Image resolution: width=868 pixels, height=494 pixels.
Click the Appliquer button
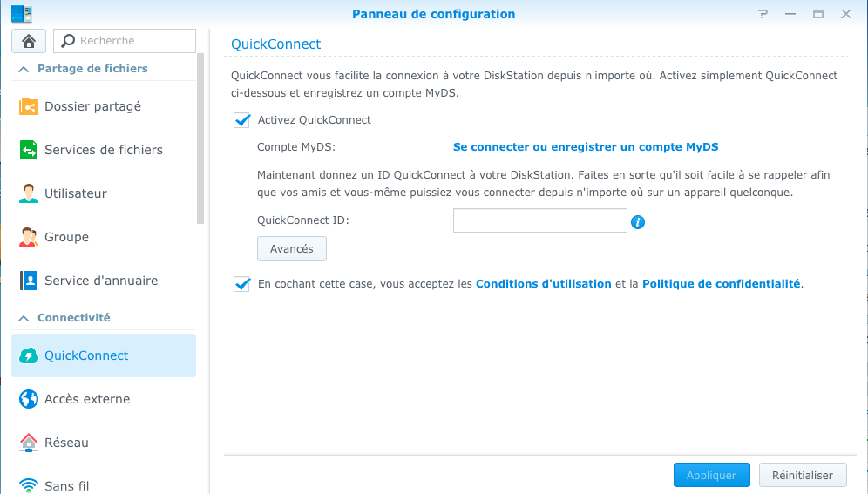711,475
